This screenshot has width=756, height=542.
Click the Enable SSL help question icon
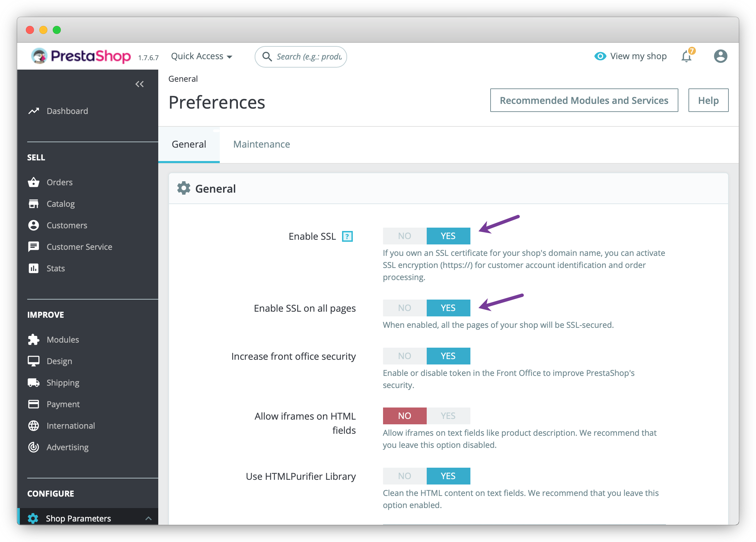pyautogui.click(x=347, y=236)
